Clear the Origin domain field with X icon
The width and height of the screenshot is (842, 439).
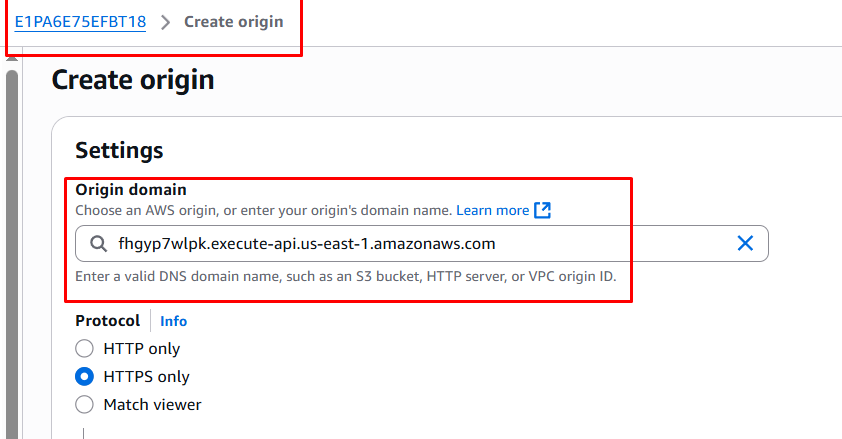[745, 243]
